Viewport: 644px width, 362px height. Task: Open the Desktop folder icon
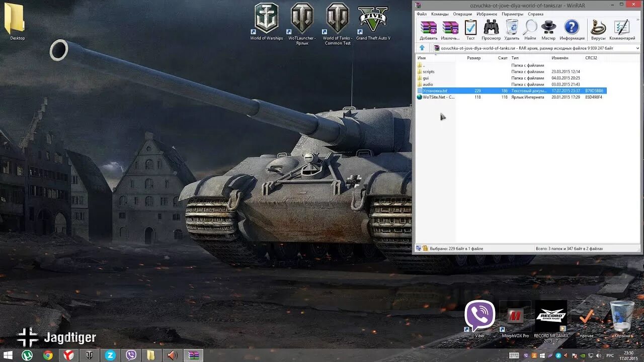click(x=17, y=22)
